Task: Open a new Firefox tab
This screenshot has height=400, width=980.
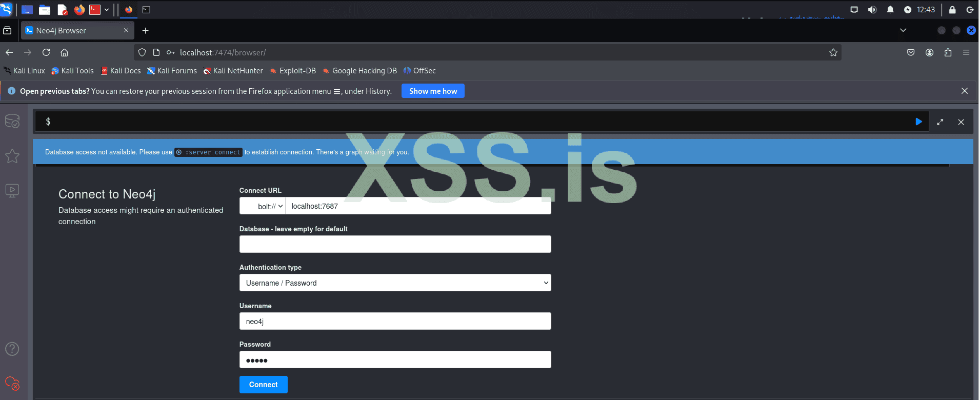Action: pos(146,31)
